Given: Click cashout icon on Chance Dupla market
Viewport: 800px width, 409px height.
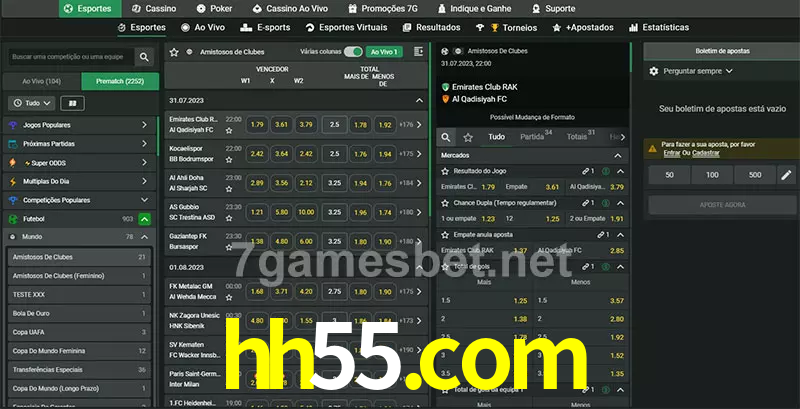Looking at the screenshot, I should coord(606,203).
